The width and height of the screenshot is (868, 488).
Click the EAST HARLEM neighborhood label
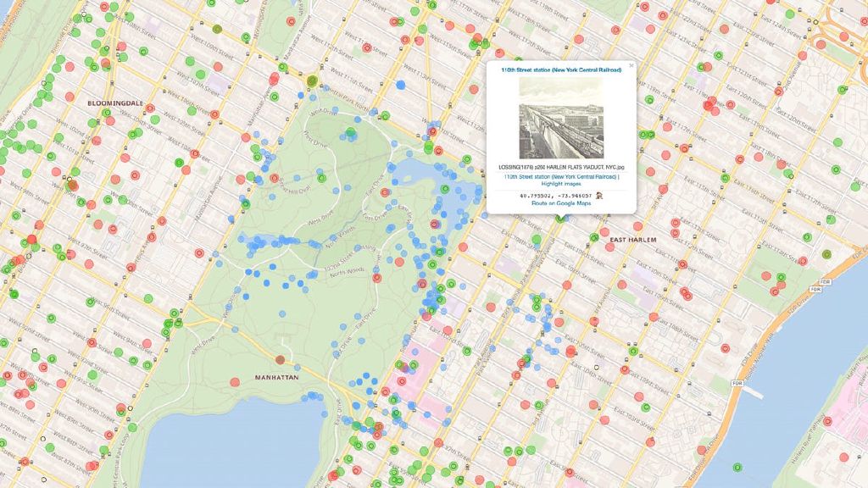633,240
